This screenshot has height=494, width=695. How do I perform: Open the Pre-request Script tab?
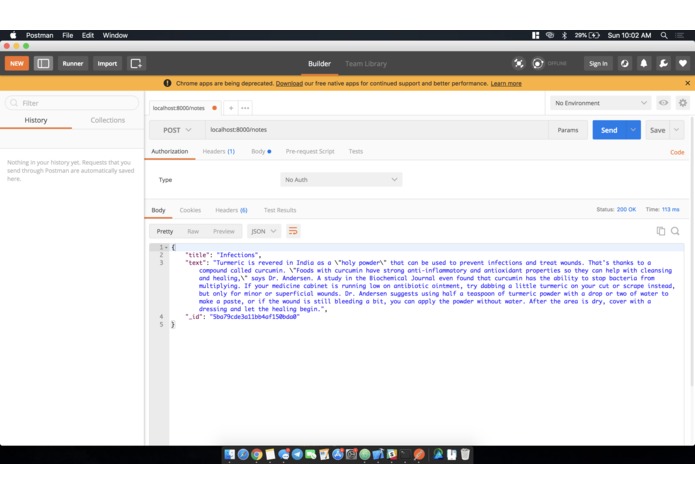(x=310, y=152)
